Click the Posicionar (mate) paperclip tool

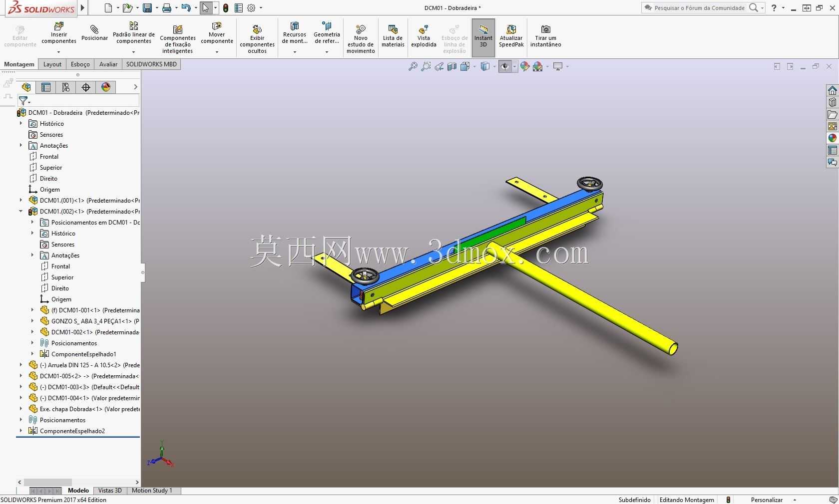(94, 33)
